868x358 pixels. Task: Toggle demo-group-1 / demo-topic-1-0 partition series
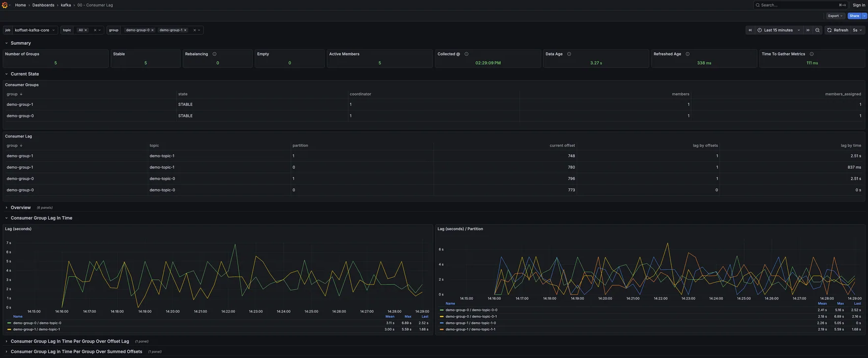click(470, 323)
